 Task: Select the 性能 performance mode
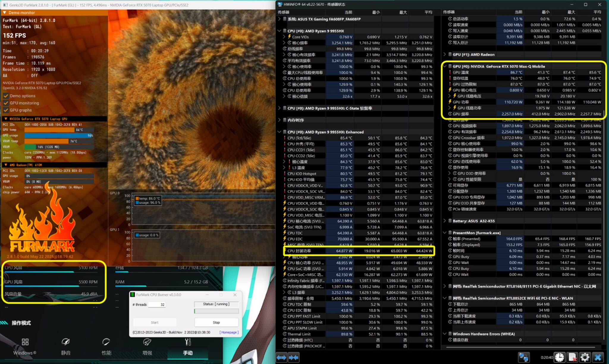tap(106, 346)
